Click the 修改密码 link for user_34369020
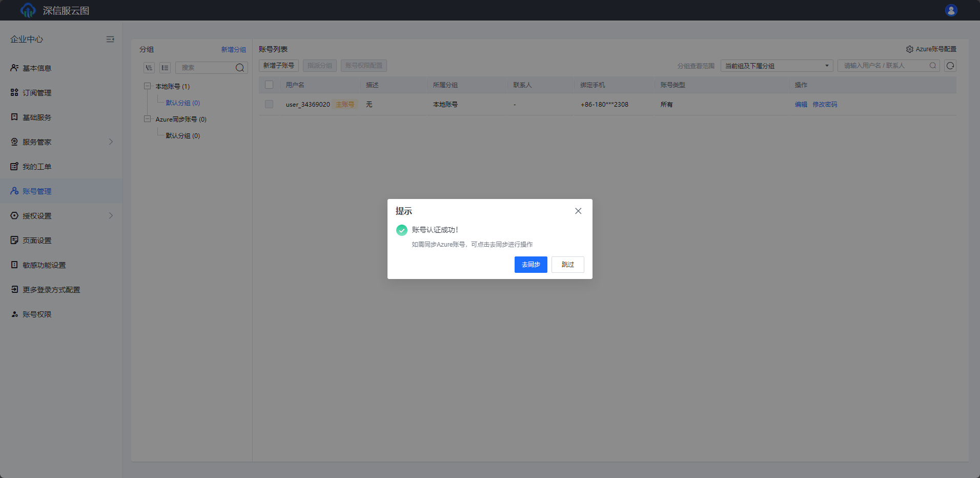 825,104
